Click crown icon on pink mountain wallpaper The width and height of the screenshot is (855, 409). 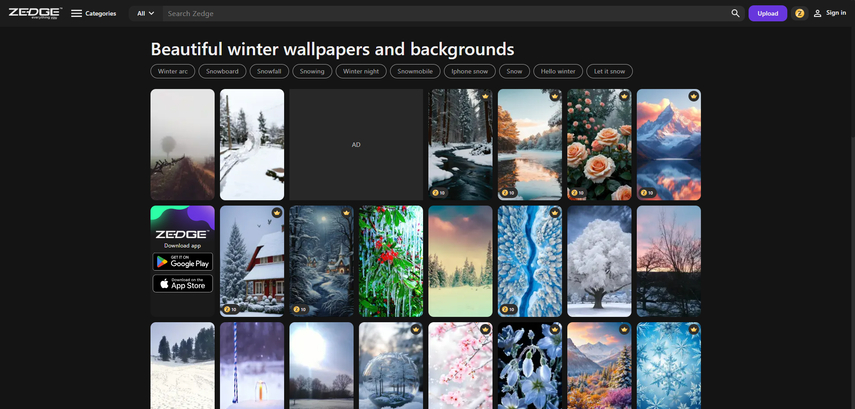694,97
